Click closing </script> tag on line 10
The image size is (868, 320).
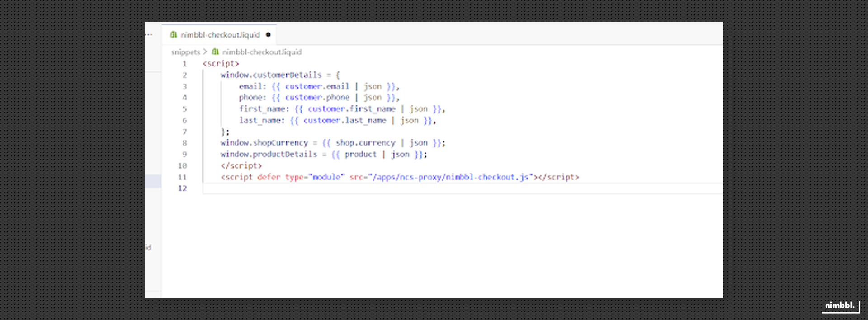[x=241, y=166]
